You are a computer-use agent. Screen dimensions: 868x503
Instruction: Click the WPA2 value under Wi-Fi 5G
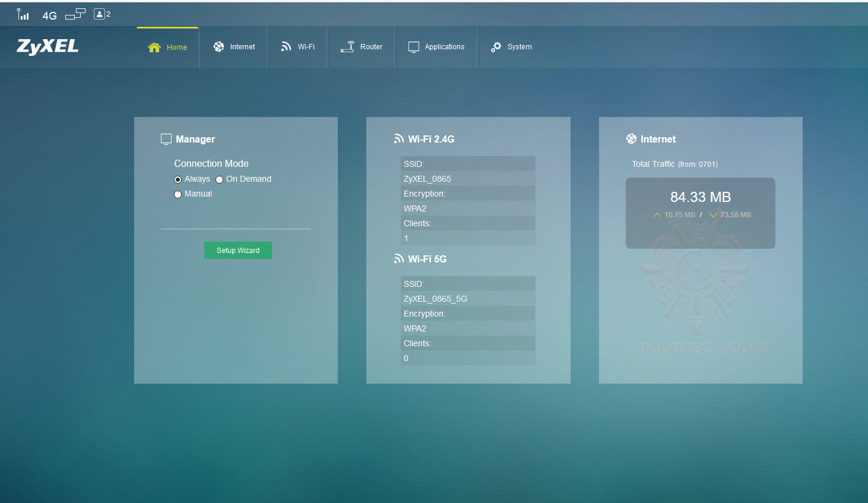[x=415, y=328]
